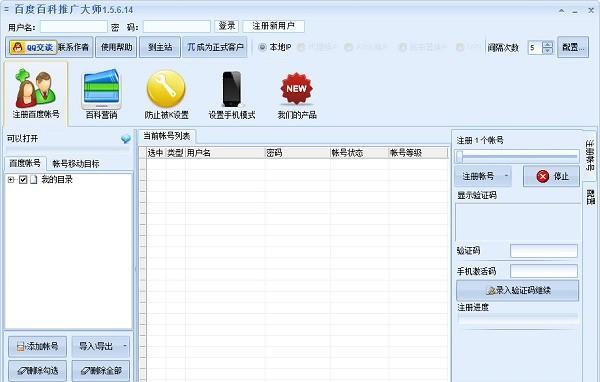Image resolution: width=600 pixels, height=382 pixels.
Task: Focus the 手机激活码 input field
Action: 544,271
